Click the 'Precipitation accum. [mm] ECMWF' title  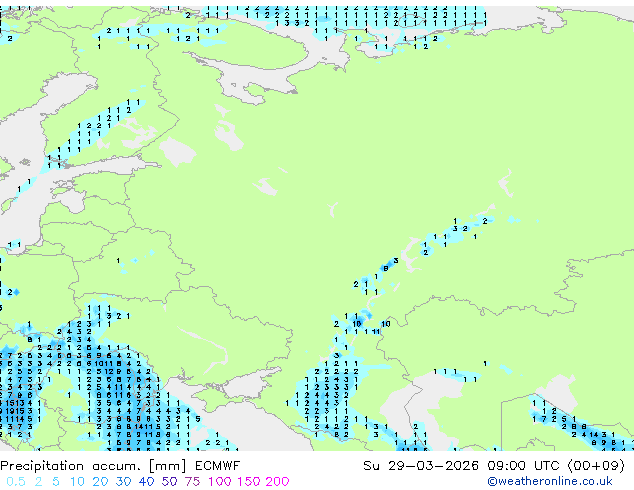pos(120,466)
